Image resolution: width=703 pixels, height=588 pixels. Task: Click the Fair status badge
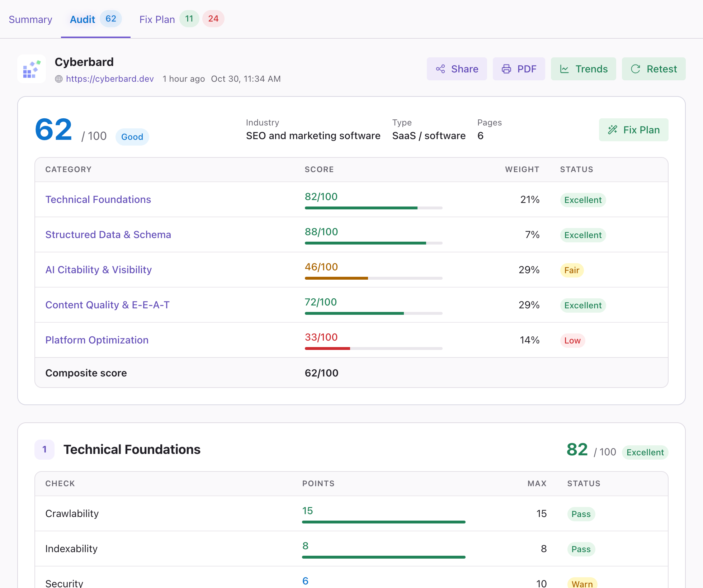[x=572, y=270]
